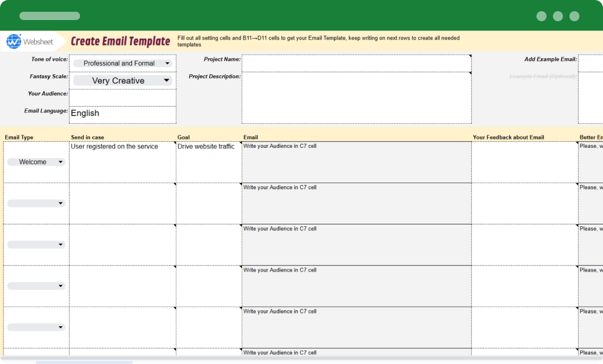This screenshot has width=603, height=364.
Task: Click the 'Create Email Template' title
Action: pos(120,41)
